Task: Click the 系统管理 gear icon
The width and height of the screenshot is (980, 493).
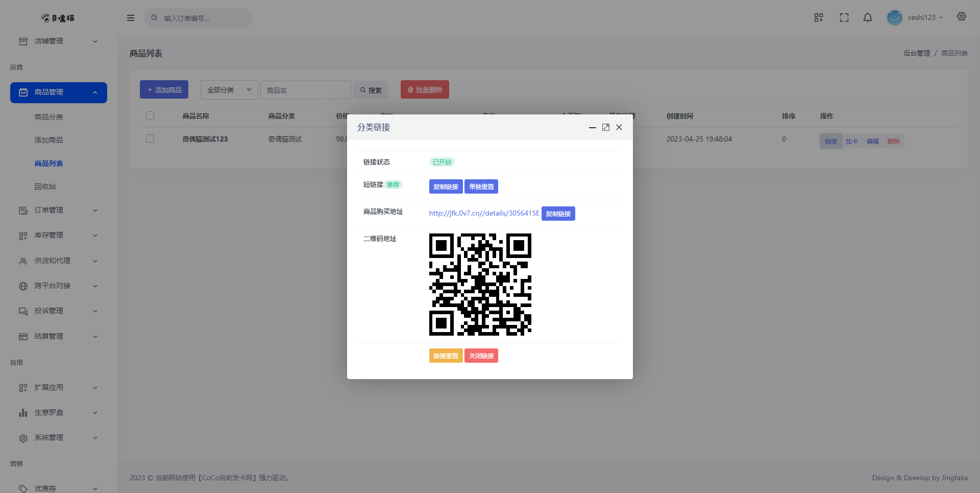Action: point(23,438)
